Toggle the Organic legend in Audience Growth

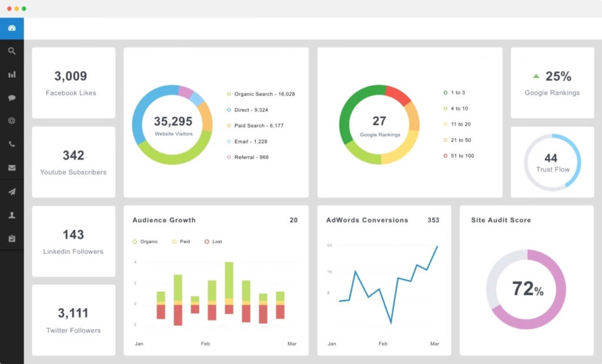point(145,242)
